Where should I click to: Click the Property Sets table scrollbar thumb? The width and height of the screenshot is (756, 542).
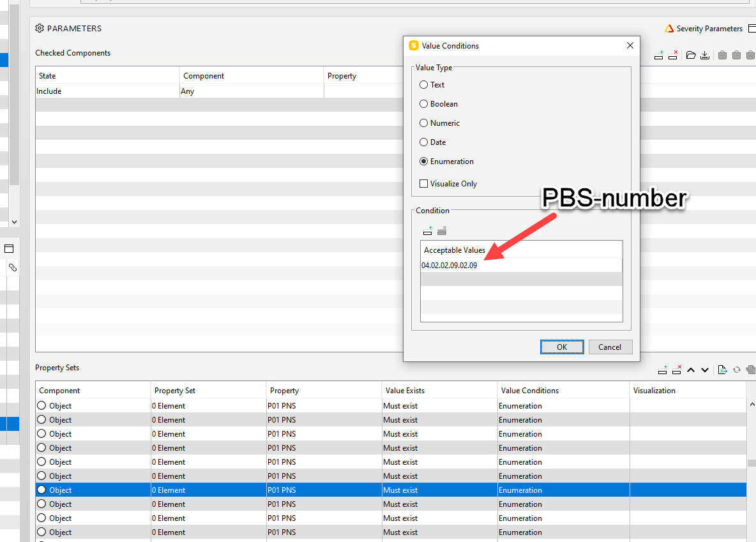752,463
